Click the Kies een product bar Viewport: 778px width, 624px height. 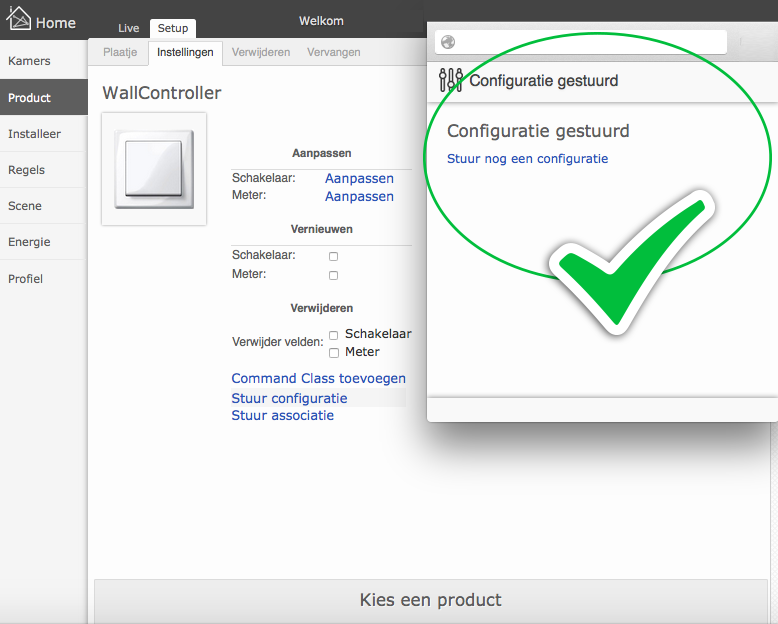[431, 600]
